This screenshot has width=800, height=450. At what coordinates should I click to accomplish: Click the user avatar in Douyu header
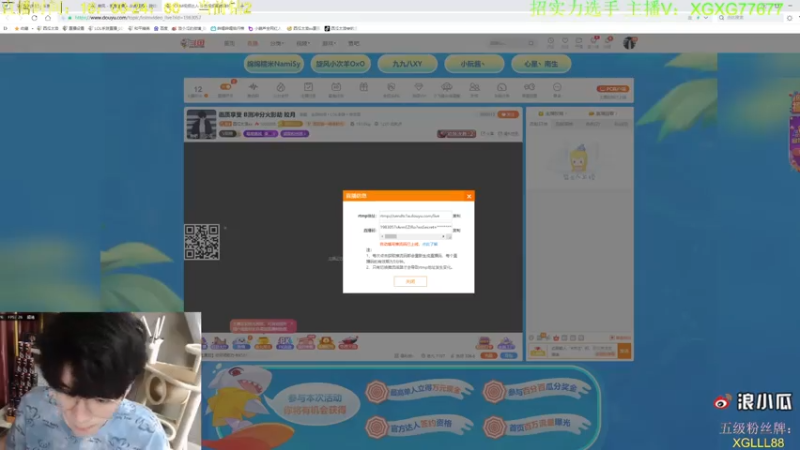tap(629, 43)
